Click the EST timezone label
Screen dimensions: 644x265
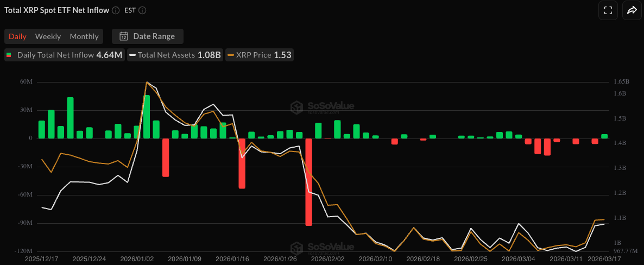[130, 10]
